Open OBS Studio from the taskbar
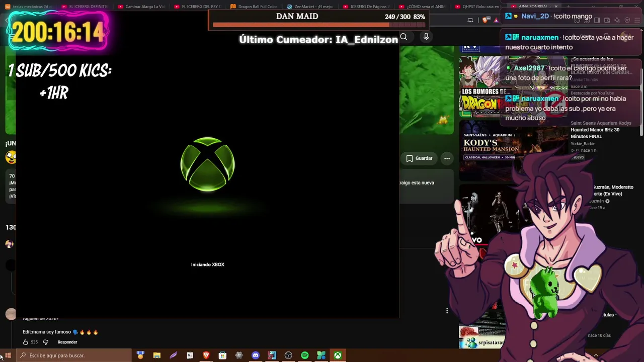The height and width of the screenshot is (362, 644). point(288,355)
